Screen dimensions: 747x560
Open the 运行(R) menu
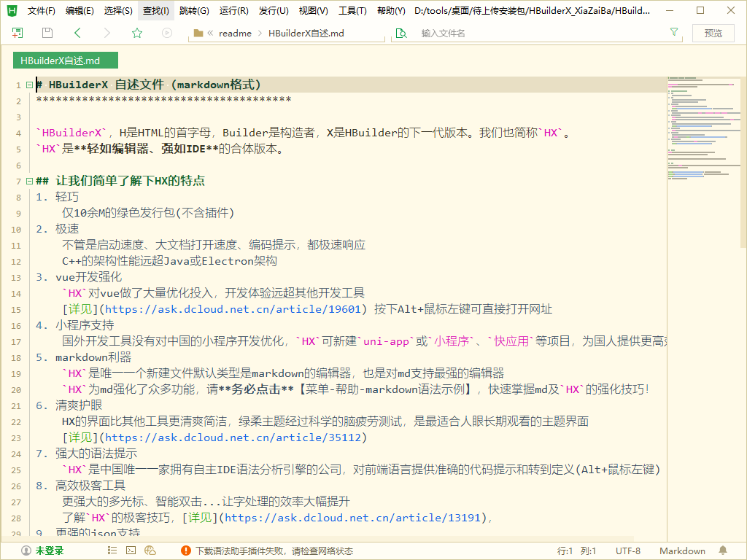[234, 10]
